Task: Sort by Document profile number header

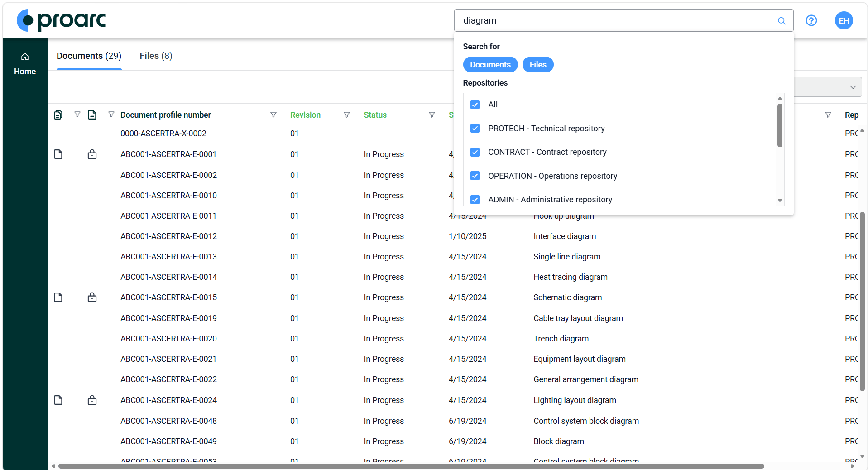Action: click(x=166, y=115)
